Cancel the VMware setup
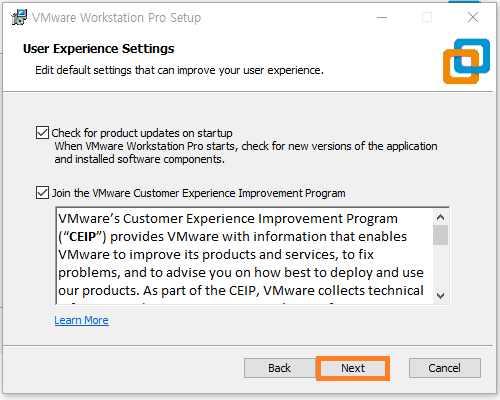The height and width of the screenshot is (400, 500). coord(445,368)
